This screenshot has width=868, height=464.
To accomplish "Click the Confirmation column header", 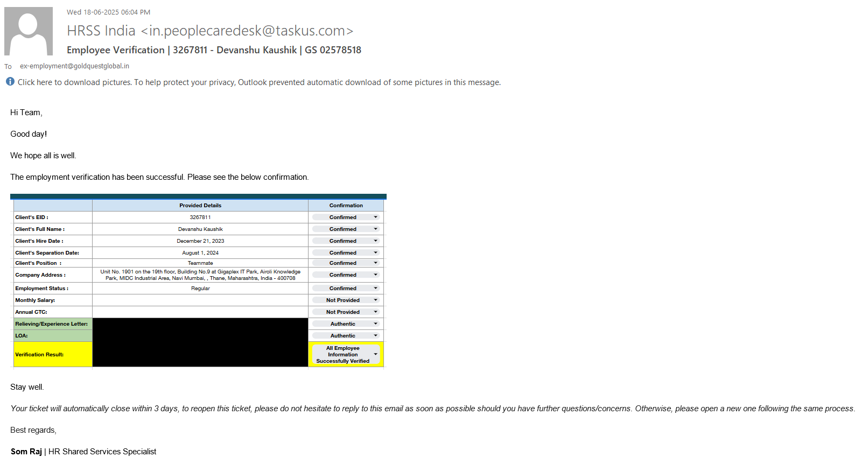I will coord(346,206).
